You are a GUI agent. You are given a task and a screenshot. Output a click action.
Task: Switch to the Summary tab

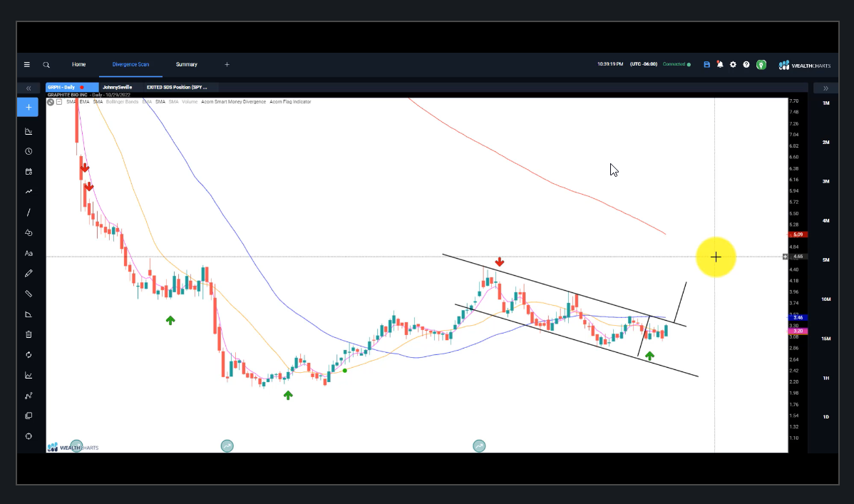(x=186, y=64)
